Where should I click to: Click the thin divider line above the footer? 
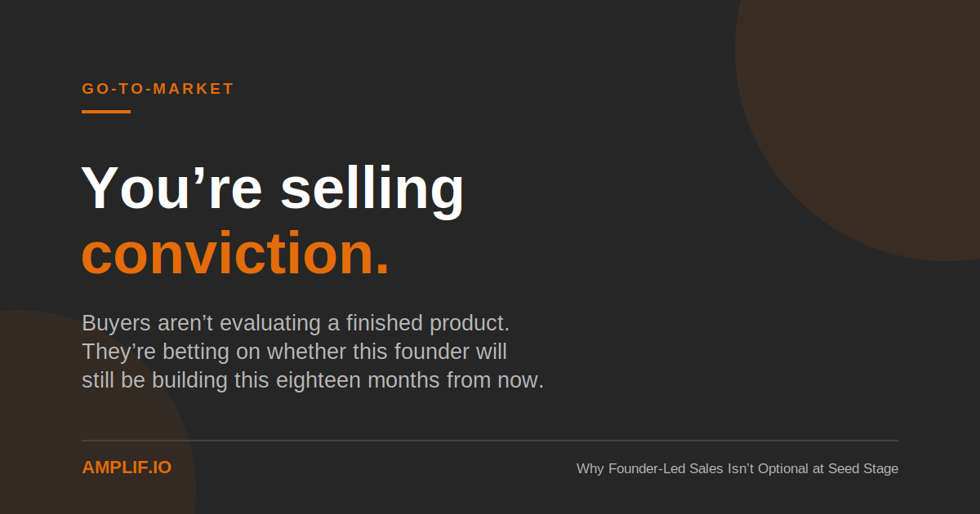[x=490, y=441]
